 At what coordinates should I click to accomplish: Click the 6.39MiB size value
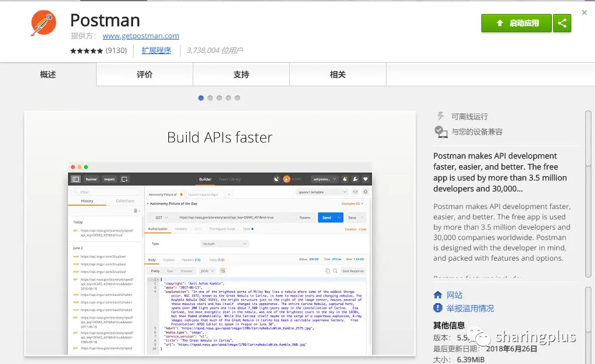pos(470,359)
